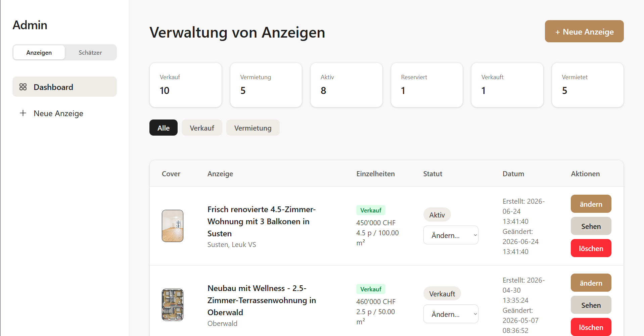The image size is (644, 336).
Task: Click the plus icon beside Neue Anzeige
Action: (x=23, y=113)
